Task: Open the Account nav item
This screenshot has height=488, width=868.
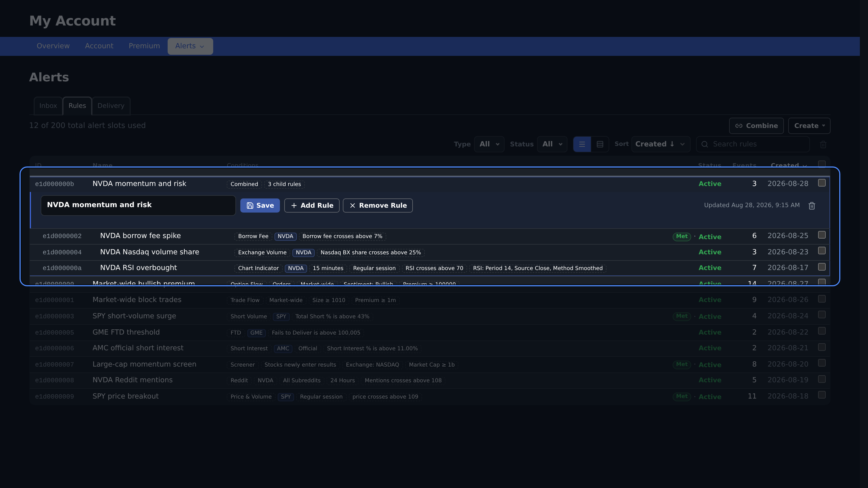Action: 99,46
